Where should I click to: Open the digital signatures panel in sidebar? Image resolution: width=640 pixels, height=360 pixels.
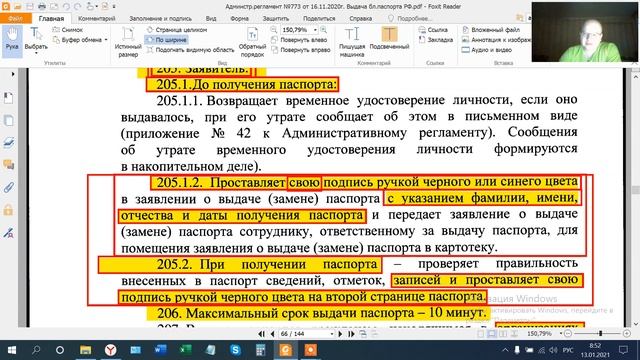point(8,233)
